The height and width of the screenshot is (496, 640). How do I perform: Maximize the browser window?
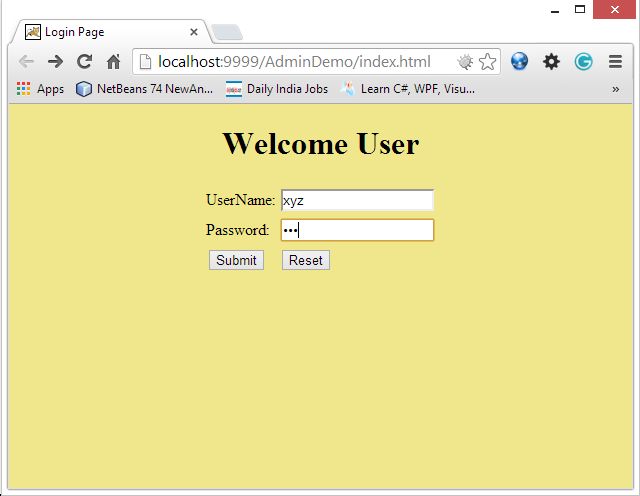580,9
